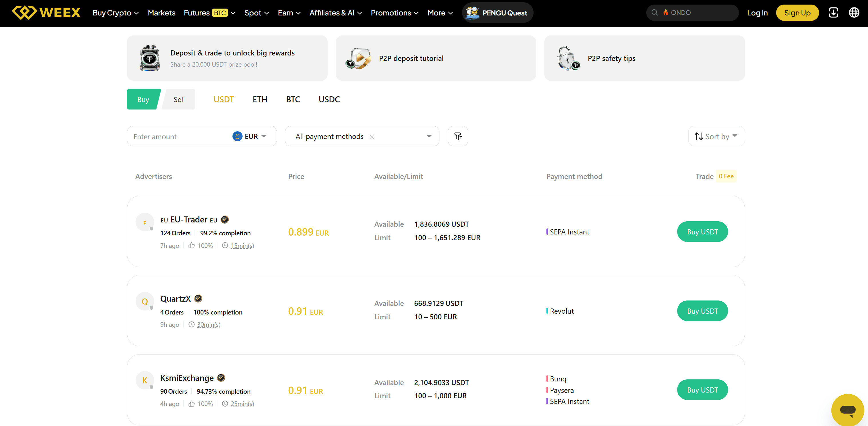Go to Markets page

[161, 13]
